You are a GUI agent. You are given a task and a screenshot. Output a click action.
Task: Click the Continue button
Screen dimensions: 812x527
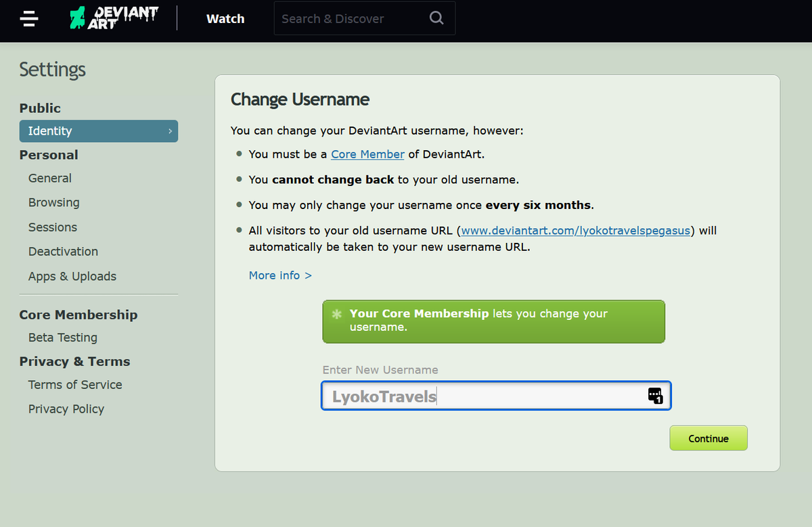708,438
